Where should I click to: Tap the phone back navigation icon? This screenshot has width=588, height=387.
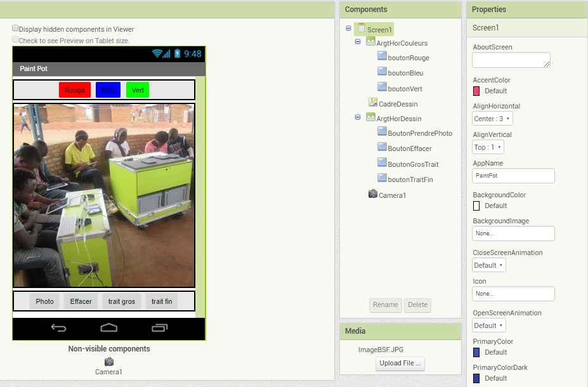[x=58, y=328]
